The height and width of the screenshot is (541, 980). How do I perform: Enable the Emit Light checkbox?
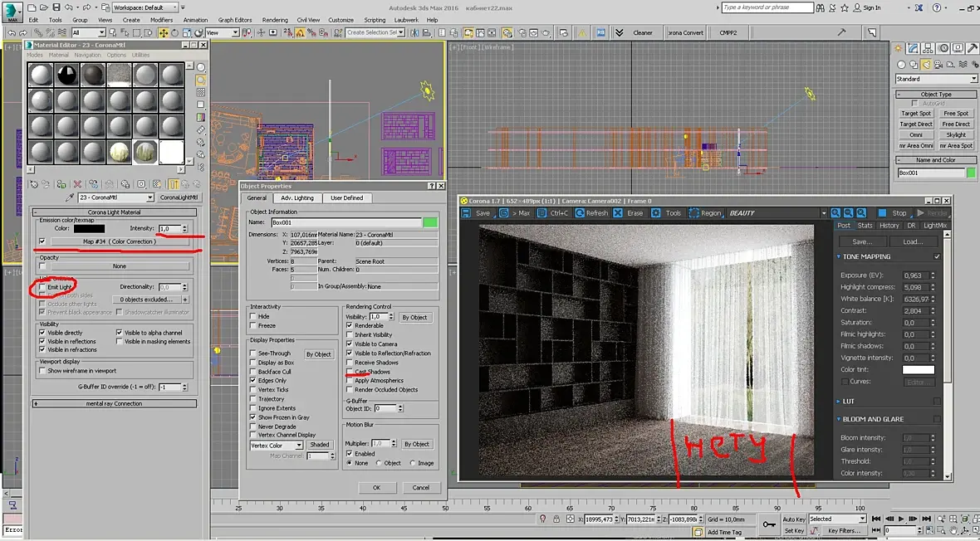pos(42,287)
